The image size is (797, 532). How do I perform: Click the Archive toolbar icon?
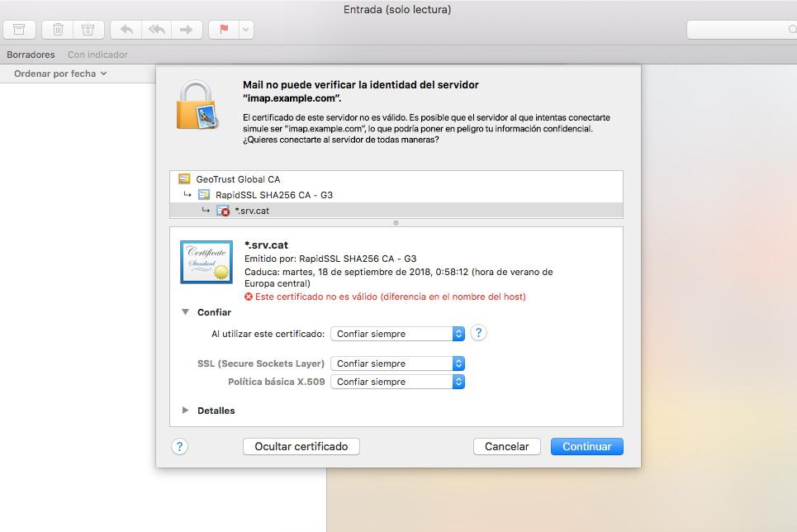point(19,30)
